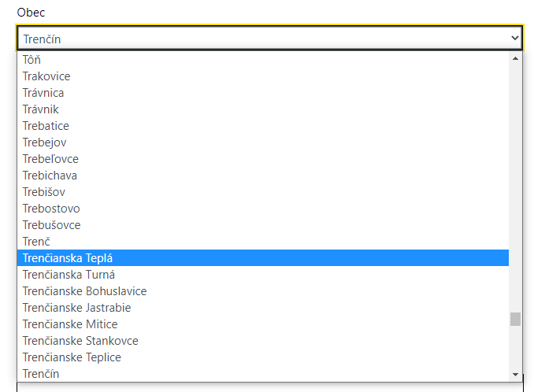The image size is (534, 392).
Task: Choose the Trebostovo option
Action: tap(263, 209)
